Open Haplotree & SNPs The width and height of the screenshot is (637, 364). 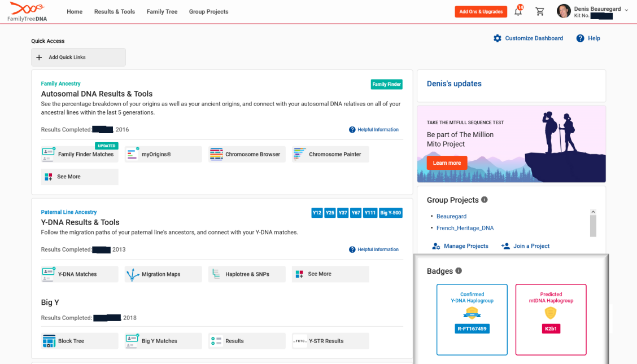(247, 274)
